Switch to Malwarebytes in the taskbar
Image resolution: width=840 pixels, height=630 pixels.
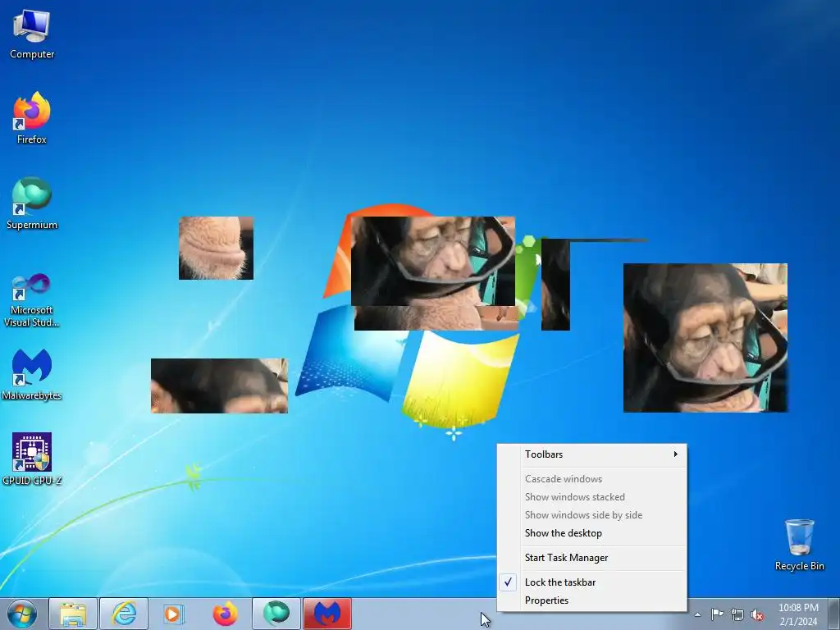327,614
